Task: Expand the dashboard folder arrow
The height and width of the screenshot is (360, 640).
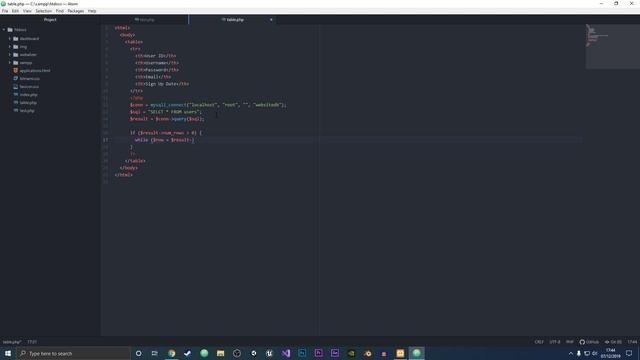Action: [10, 39]
